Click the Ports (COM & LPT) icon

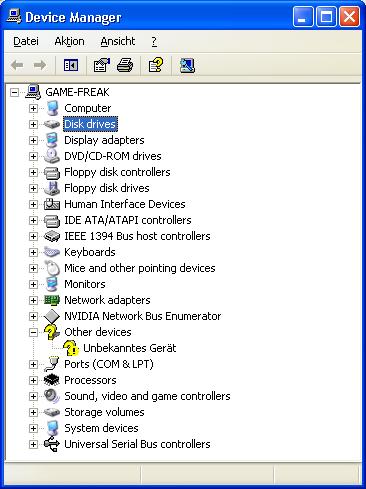(52, 364)
